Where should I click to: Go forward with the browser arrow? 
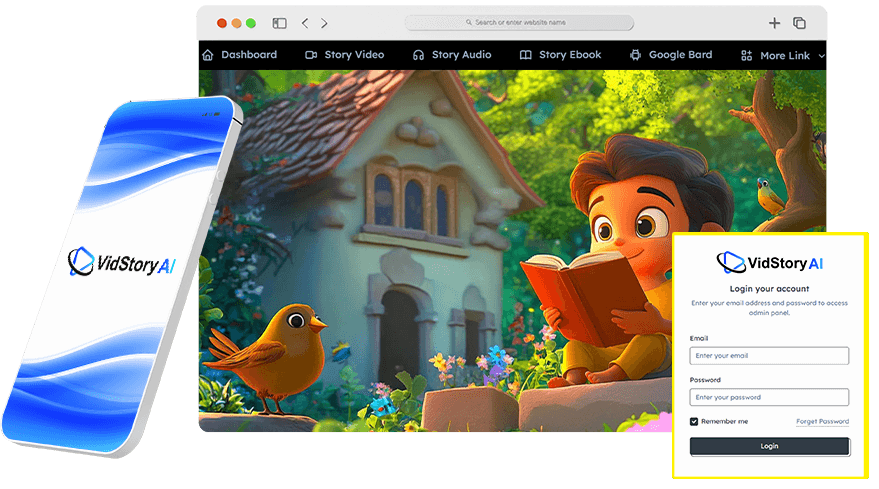324,23
